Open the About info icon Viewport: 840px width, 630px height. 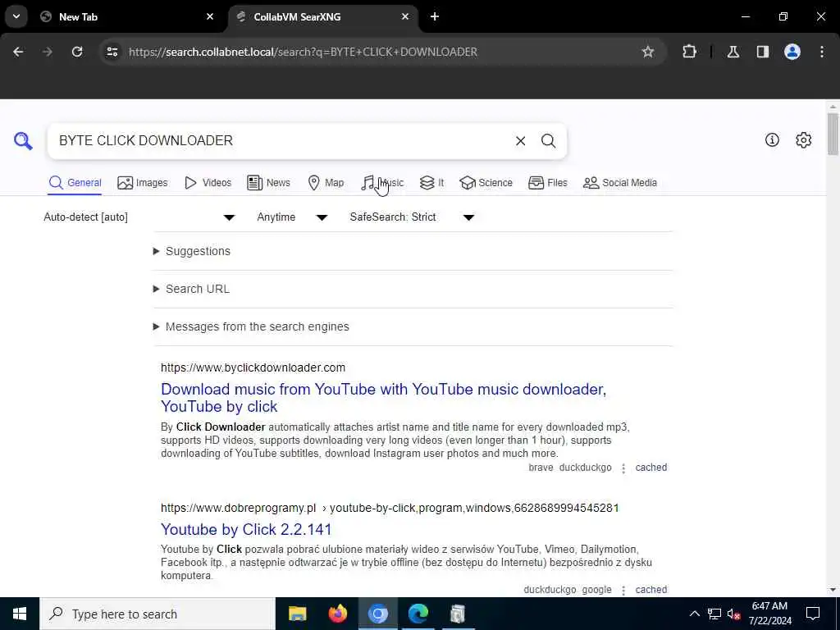772,140
